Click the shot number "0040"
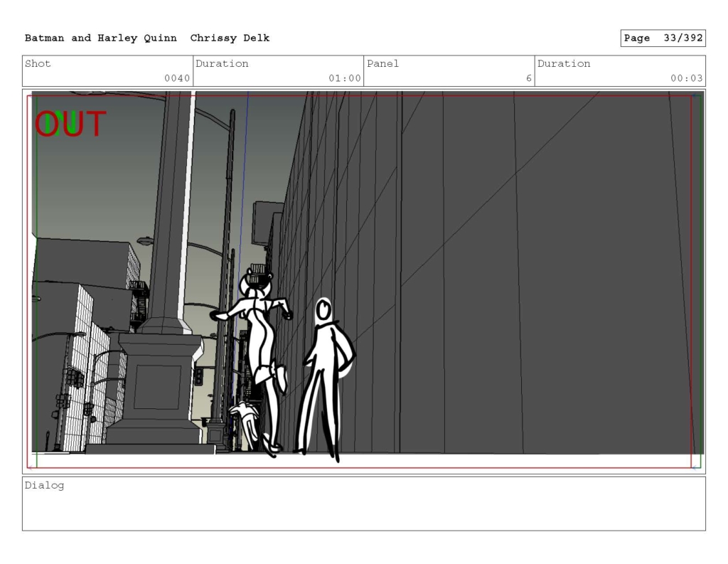This screenshot has height=564, width=728. [x=177, y=78]
